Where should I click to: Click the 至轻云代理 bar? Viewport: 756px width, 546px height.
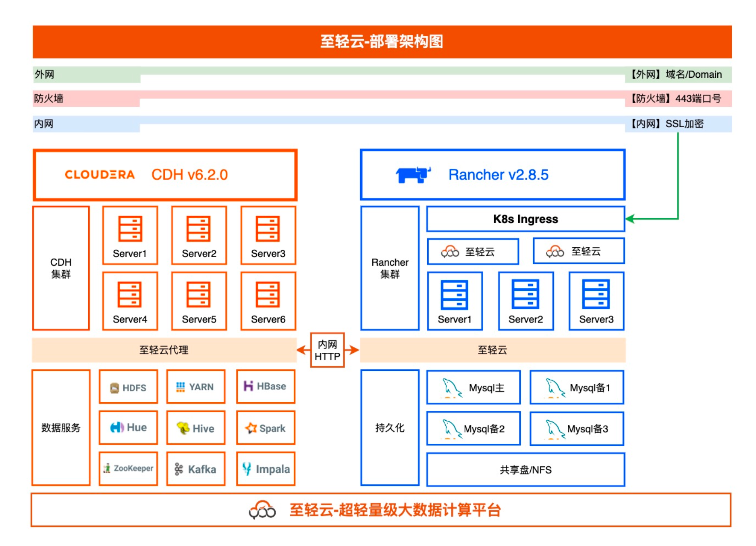(164, 350)
